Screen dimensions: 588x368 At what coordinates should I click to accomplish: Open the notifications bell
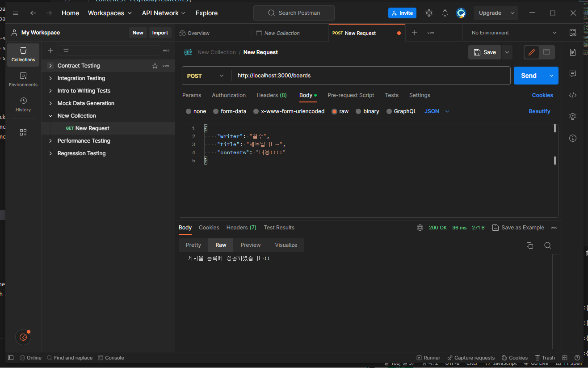[x=445, y=13]
